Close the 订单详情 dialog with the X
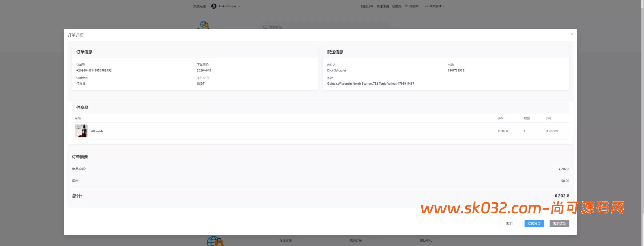Viewport: 644px width, 246px height. (x=572, y=34)
